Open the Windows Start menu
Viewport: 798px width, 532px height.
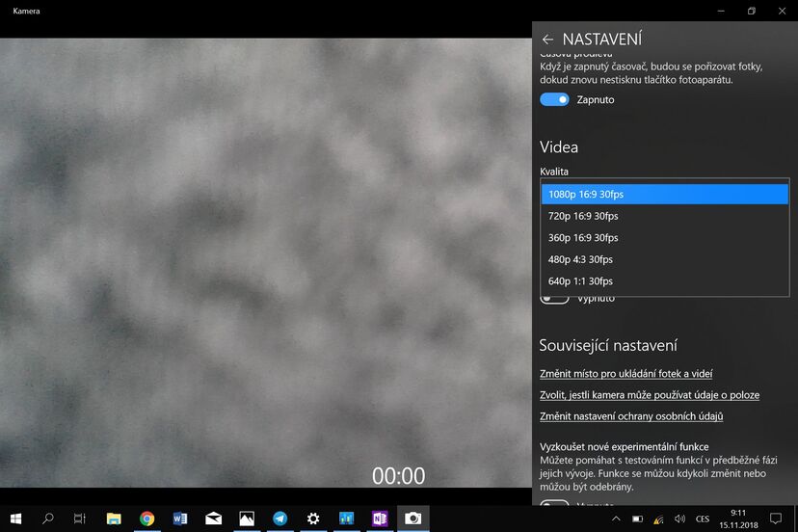(15, 519)
